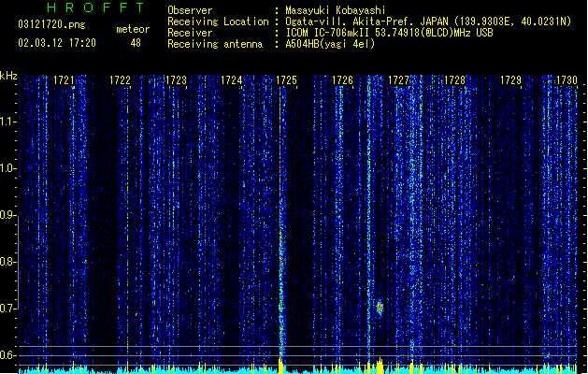Click the Receiver label
Viewport: 588px width, 374px height.
(190, 33)
